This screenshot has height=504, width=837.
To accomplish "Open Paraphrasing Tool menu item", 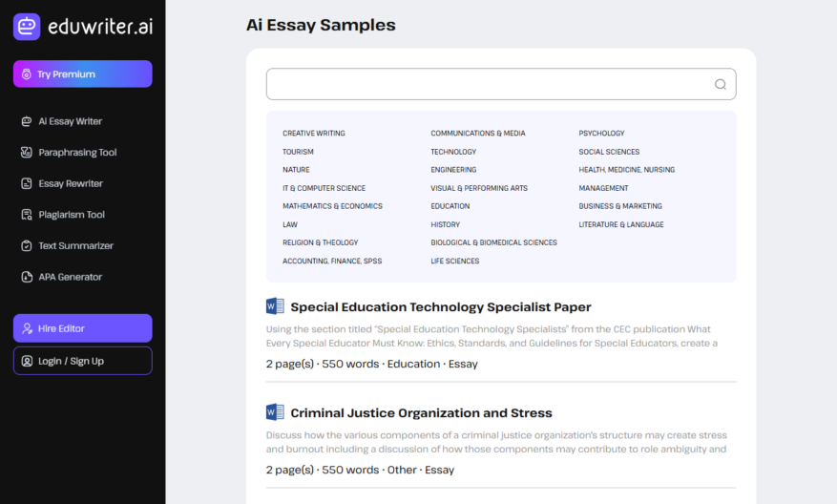I will pyautogui.click(x=77, y=152).
